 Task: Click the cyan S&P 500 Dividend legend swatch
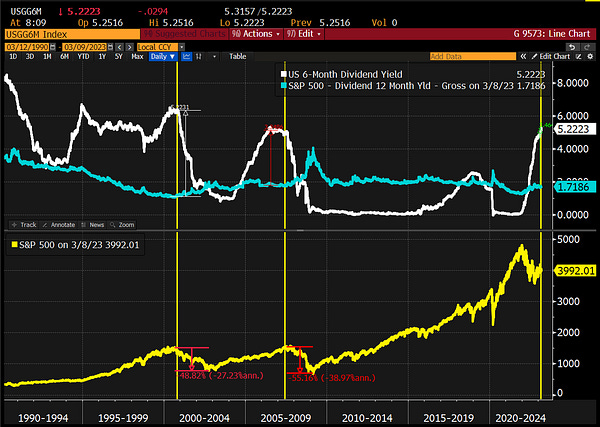[284, 86]
